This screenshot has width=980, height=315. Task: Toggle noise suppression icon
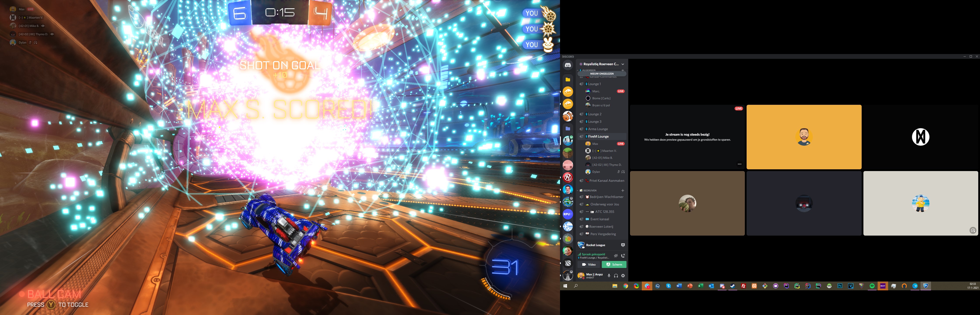coord(616,256)
